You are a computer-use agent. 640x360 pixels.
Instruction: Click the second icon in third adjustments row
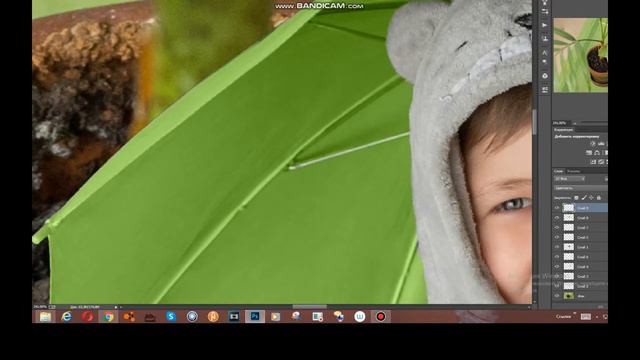(601, 162)
